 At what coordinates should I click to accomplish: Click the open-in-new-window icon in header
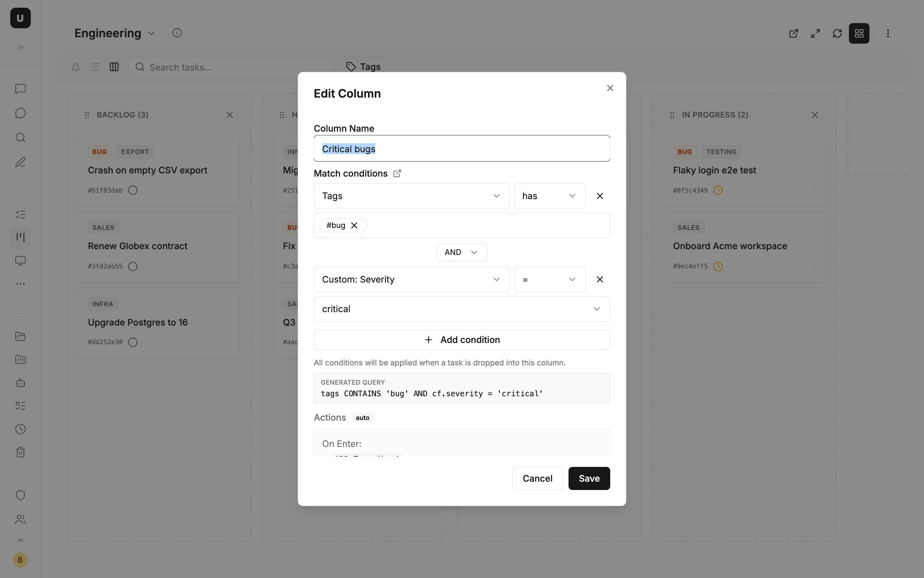tap(793, 33)
